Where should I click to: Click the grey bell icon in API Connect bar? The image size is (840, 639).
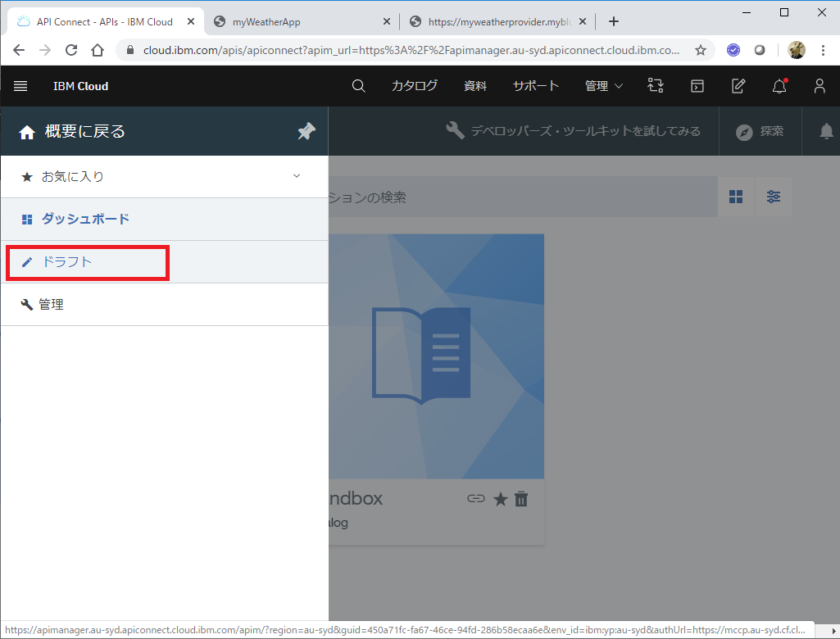pyautogui.click(x=827, y=131)
